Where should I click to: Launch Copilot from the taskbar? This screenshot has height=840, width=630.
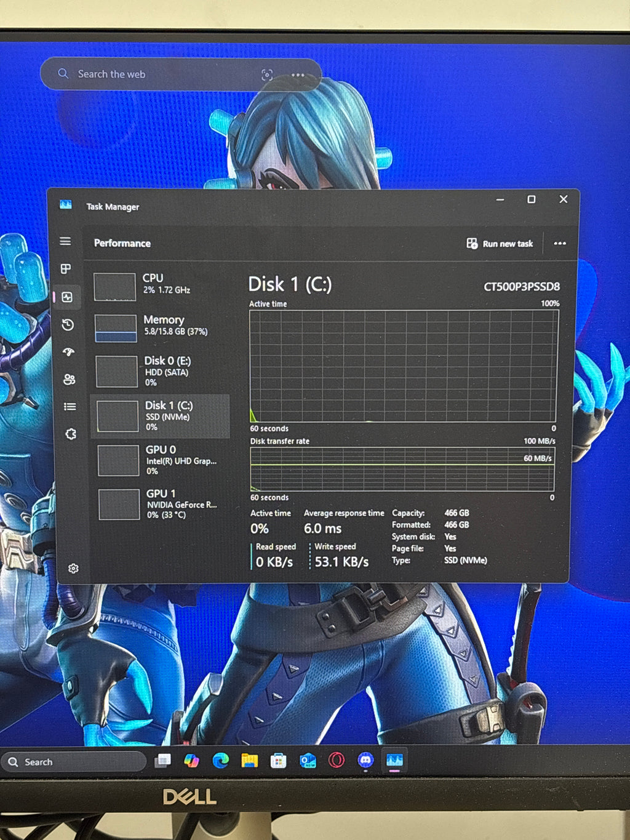[x=191, y=761]
